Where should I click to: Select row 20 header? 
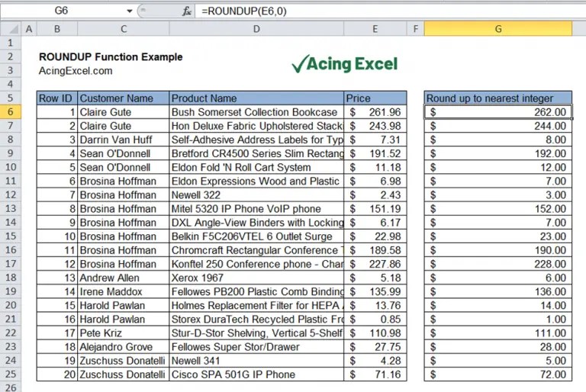11,305
